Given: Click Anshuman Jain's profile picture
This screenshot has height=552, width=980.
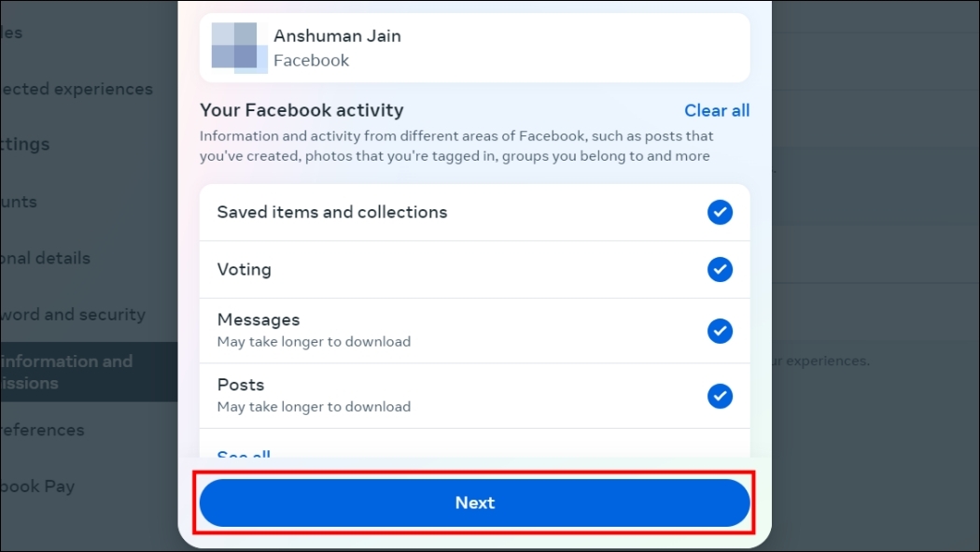Looking at the screenshot, I should (x=241, y=45).
